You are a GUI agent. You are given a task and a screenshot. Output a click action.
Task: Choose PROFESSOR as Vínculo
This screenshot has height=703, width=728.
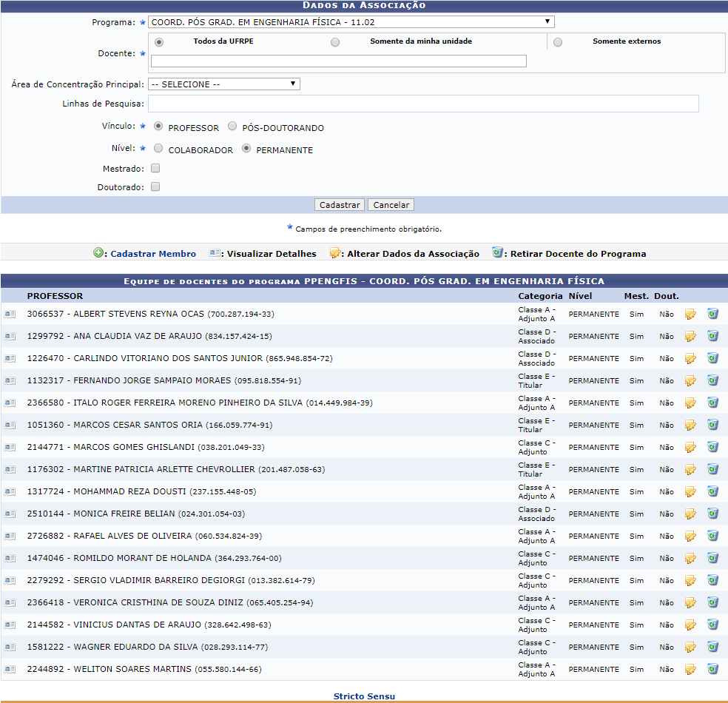(x=158, y=127)
